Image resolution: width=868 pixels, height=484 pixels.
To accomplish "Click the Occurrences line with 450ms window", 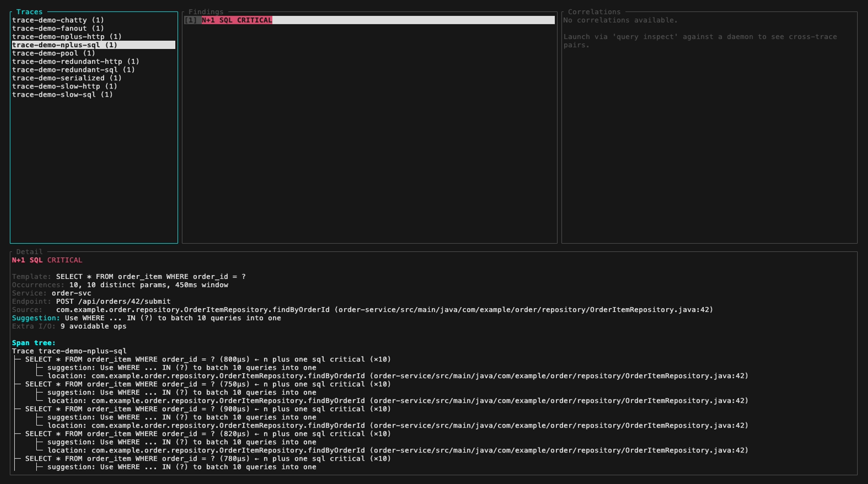I will click(120, 285).
